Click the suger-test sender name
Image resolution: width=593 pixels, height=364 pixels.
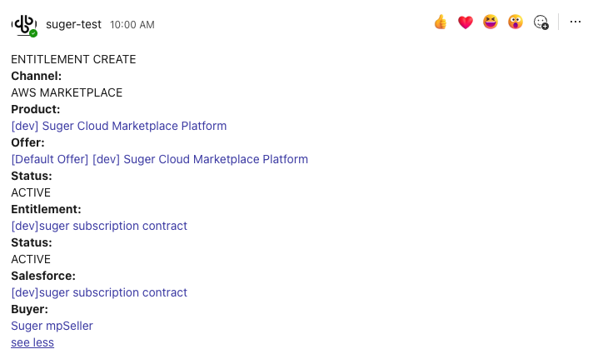(75, 24)
